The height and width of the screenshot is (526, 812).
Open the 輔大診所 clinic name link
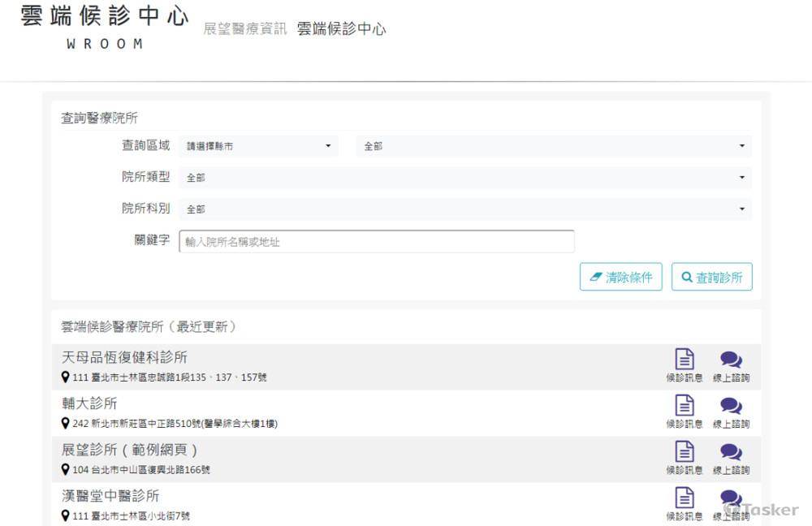(90, 403)
